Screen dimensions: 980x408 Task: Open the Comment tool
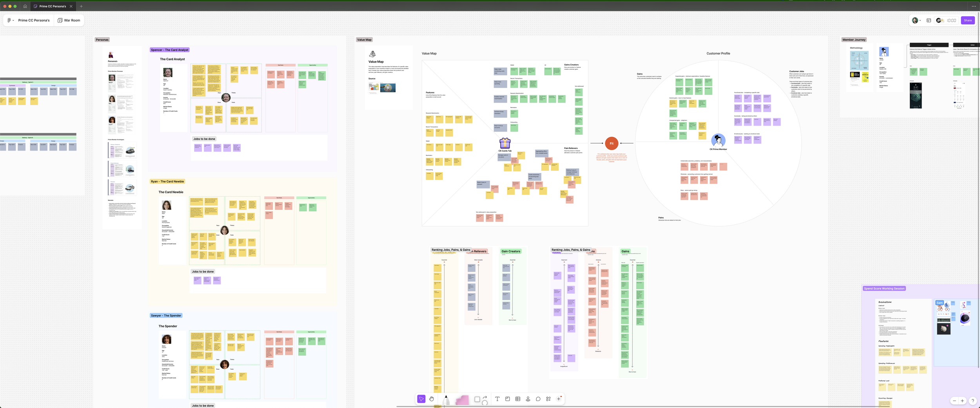pyautogui.click(x=539, y=399)
